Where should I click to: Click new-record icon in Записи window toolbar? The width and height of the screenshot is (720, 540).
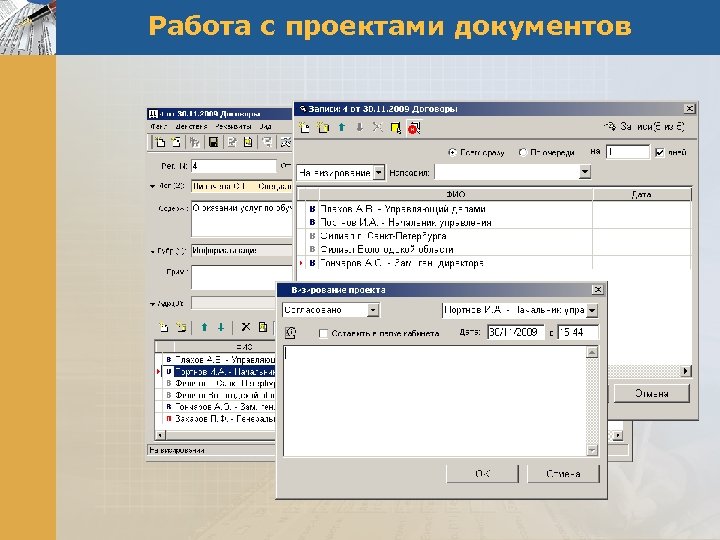pos(304,127)
